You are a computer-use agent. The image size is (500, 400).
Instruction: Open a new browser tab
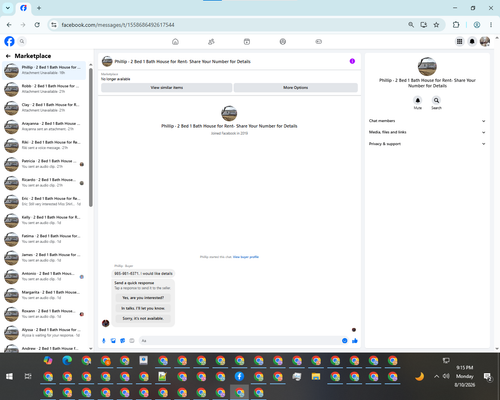[x=39, y=8]
